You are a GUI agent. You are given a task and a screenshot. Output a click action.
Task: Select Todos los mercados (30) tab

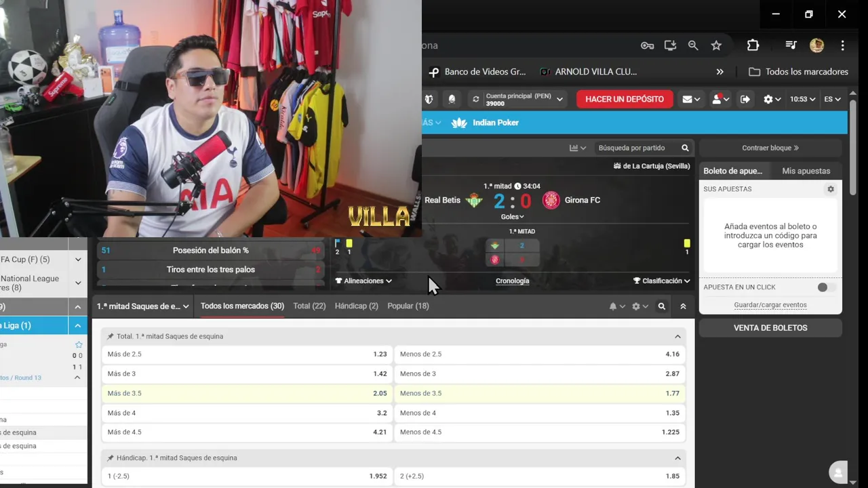[x=242, y=306]
